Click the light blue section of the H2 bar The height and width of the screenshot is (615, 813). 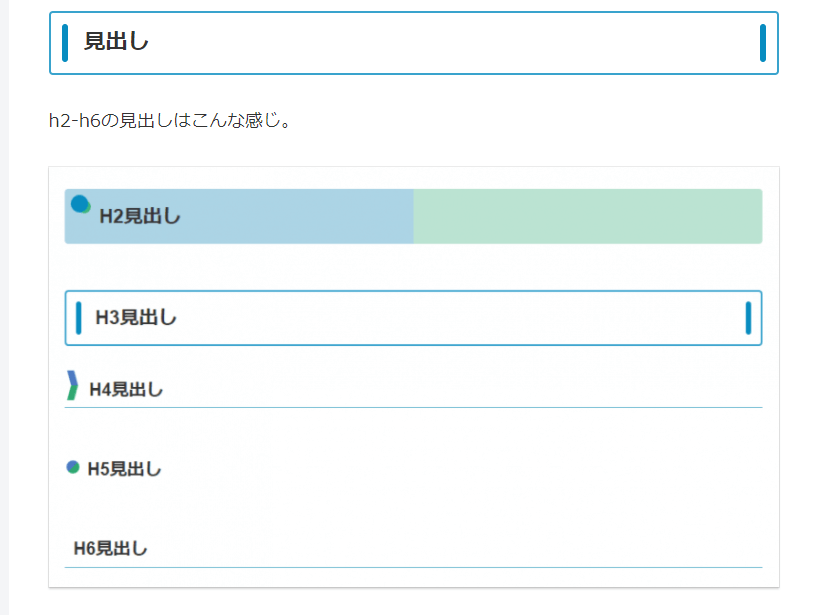click(x=300, y=216)
